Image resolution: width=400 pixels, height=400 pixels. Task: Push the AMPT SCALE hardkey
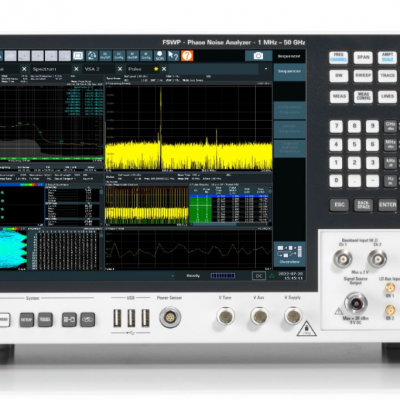click(x=387, y=57)
